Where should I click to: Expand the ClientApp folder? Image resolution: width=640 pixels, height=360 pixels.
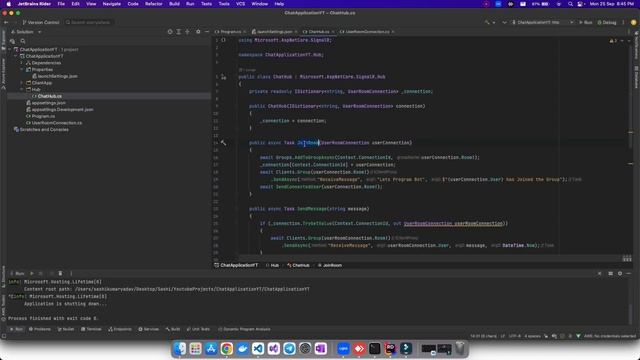(x=22, y=83)
